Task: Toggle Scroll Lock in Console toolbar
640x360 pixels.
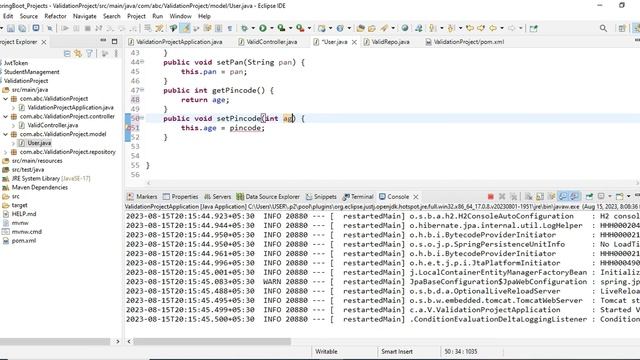Action: [540, 197]
